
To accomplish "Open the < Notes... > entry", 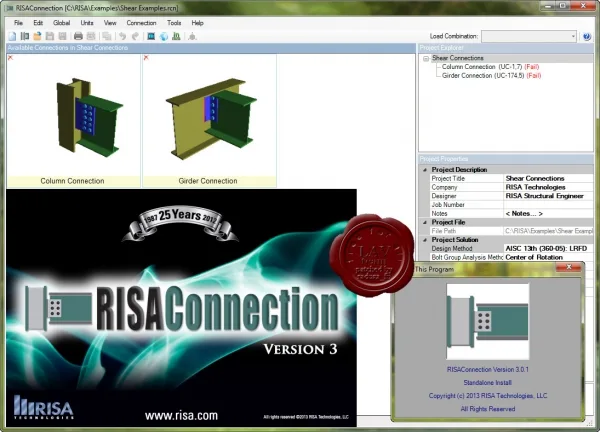I will pos(548,214).
